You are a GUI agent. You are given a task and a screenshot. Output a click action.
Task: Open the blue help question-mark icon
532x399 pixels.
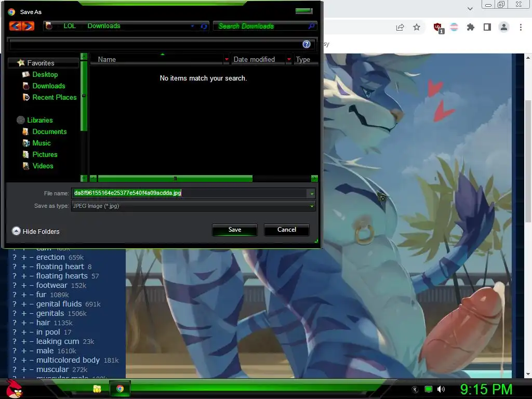(307, 44)
